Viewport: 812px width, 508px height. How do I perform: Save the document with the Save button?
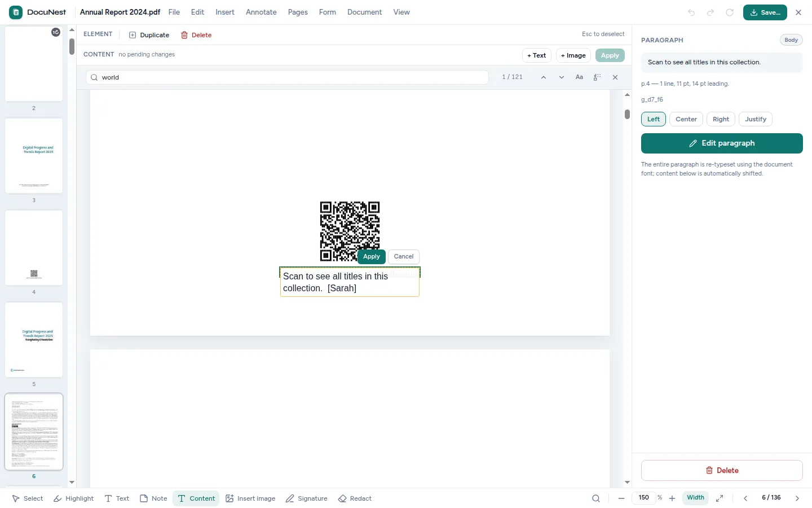765,12
